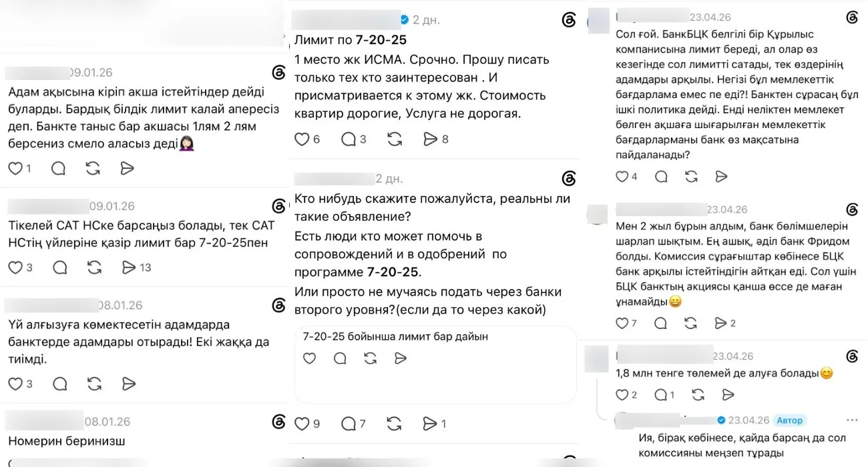
Task: Open the quoted '7-20-25 бойынша лимит бар дайын' card
Action: (435, 364)
